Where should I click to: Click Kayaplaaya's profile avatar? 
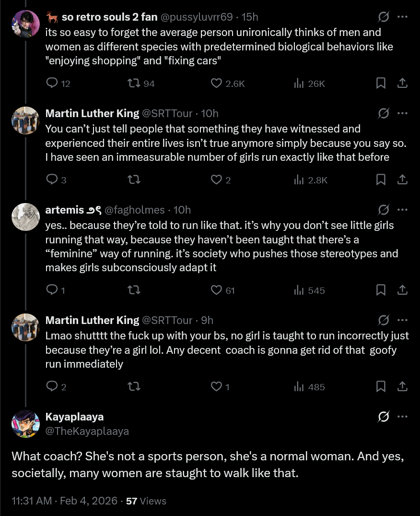click(25, 423)
